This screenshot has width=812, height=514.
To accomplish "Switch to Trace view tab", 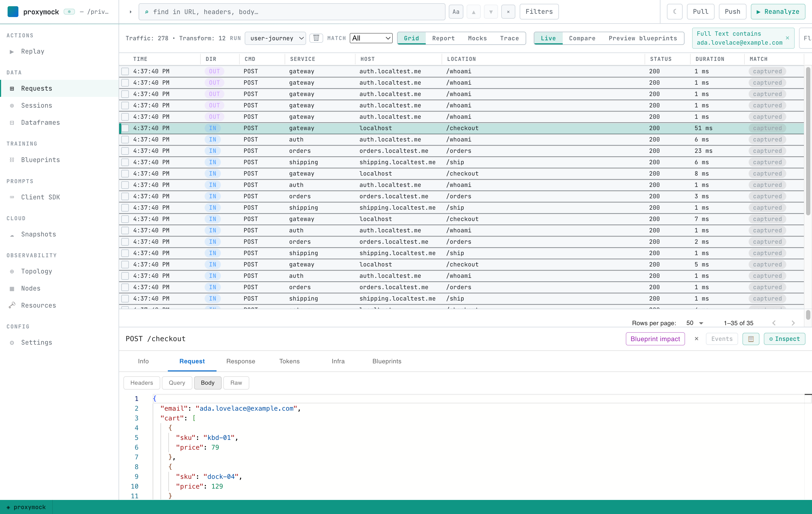I will click(x=509, y=38).
